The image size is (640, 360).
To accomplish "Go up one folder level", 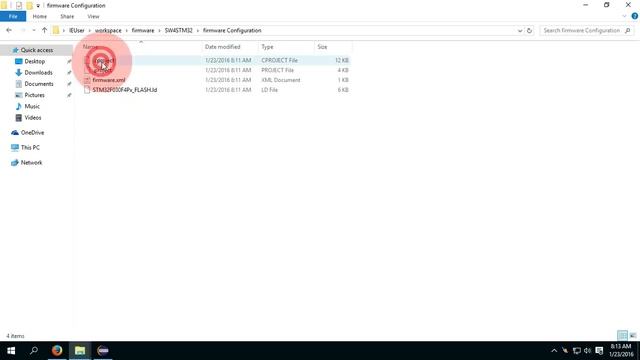I will click(x=44, y=30).
